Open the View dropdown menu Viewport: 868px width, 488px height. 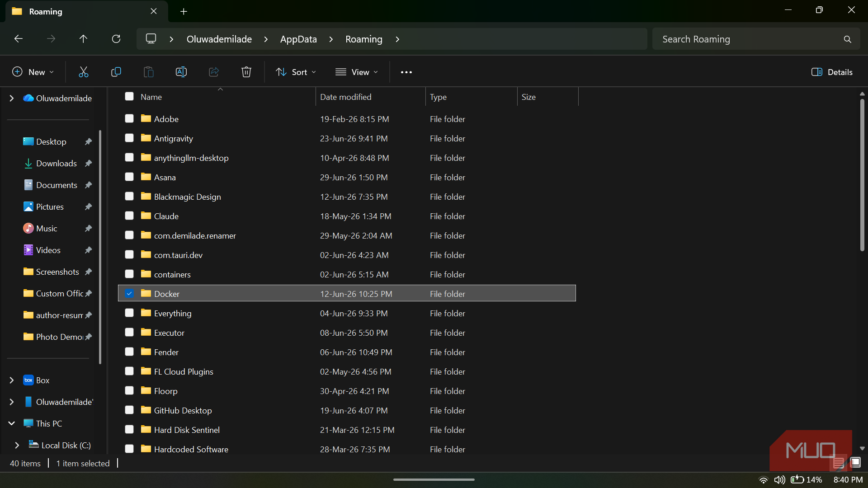(x=357, y=72)
